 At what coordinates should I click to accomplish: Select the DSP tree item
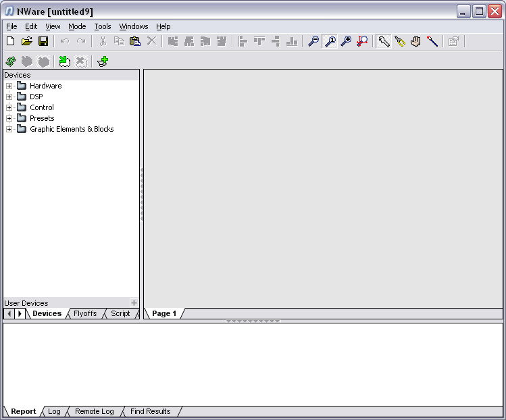(x=36, y=97)
